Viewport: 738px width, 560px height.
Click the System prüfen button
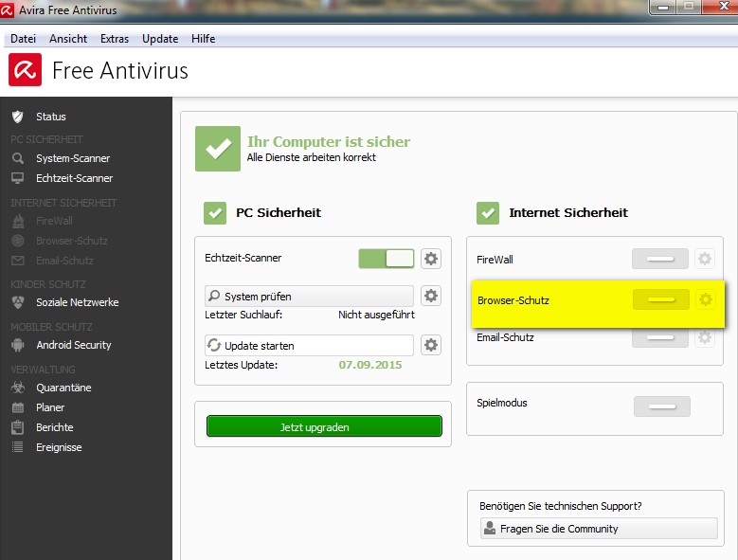[309, 296]
